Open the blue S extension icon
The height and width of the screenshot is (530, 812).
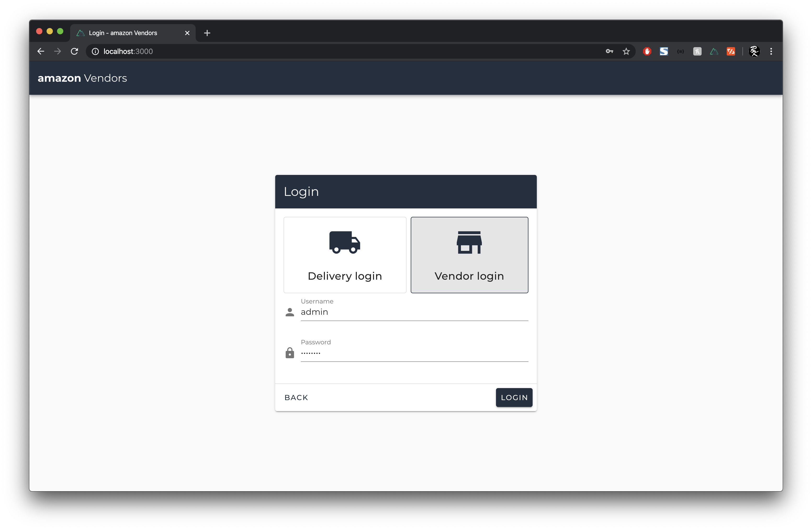click(664, 51)
